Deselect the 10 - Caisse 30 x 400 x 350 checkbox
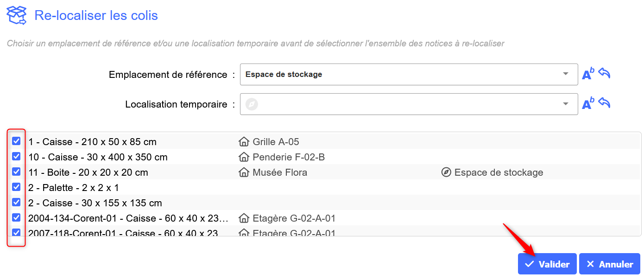644x280 pixels. 16,156
